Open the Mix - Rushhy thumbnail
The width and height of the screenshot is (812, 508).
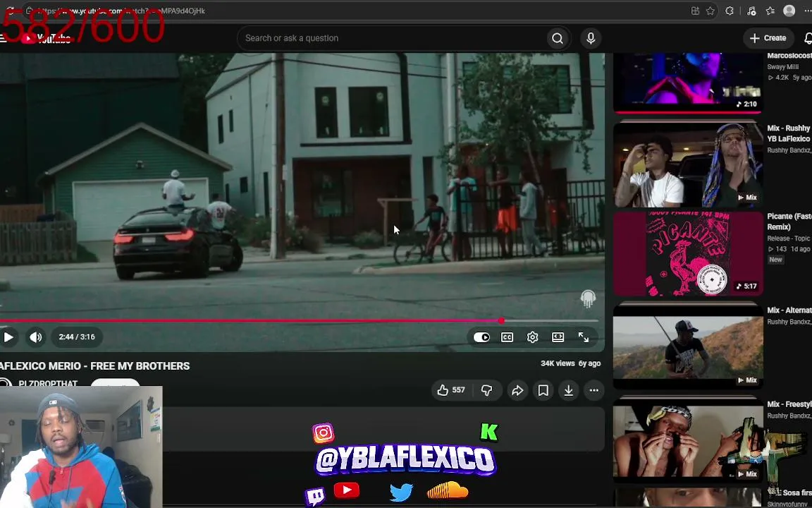[688, 165]
